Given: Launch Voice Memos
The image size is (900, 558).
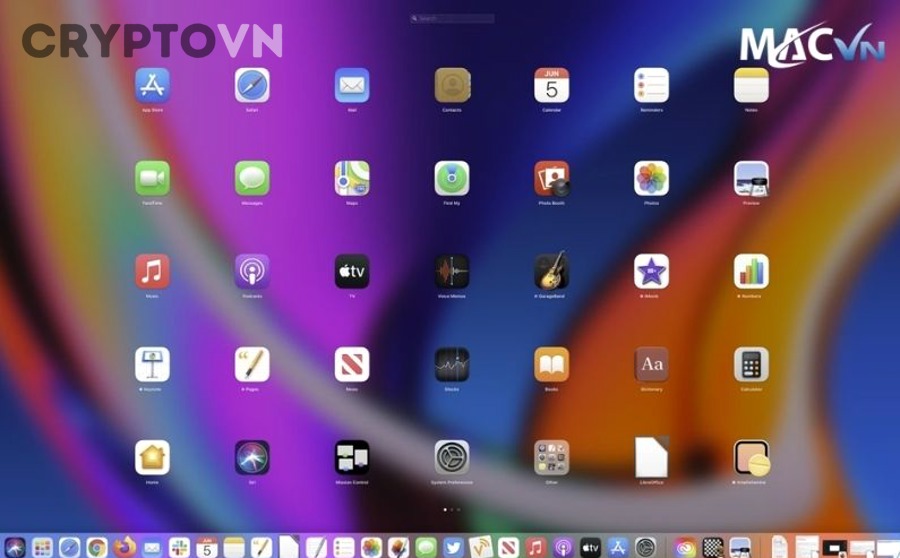Looking at the screenshot, I should [452, 271].
